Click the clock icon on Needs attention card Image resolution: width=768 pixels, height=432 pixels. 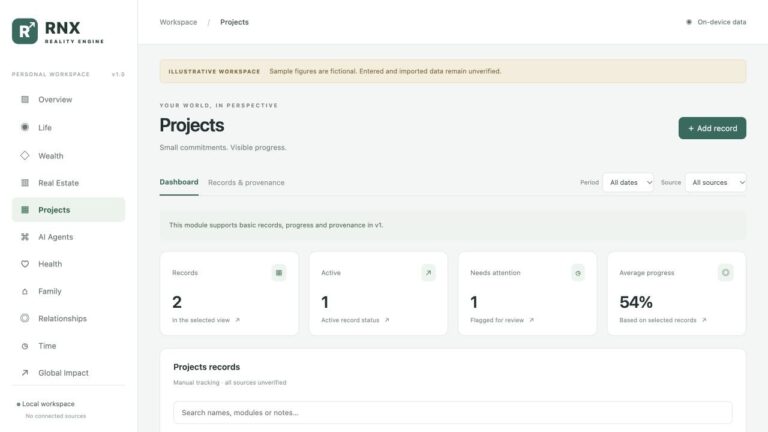tap(578, 273)
